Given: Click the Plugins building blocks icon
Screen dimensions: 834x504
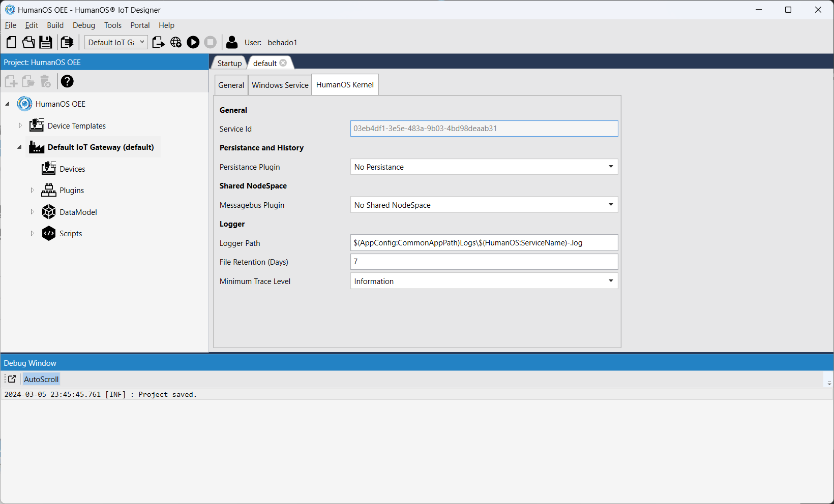Looking at the screenshot, I should click(x=49, y=190).
